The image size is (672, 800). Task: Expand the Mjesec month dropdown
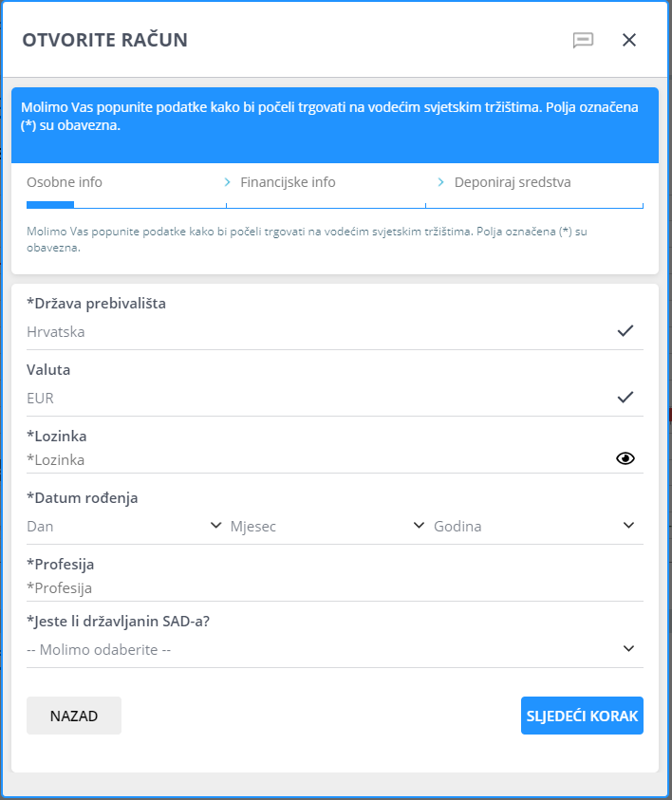[x=327, y=526]
